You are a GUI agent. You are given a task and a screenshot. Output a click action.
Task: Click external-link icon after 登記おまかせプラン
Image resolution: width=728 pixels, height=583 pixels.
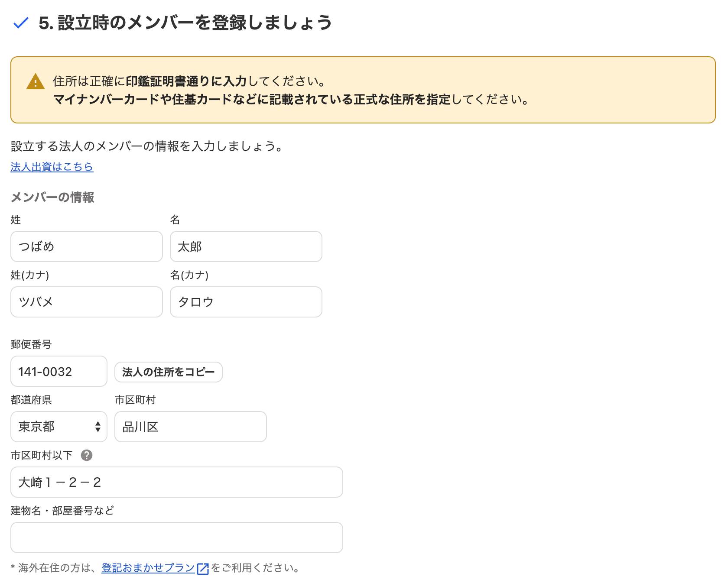203,568
